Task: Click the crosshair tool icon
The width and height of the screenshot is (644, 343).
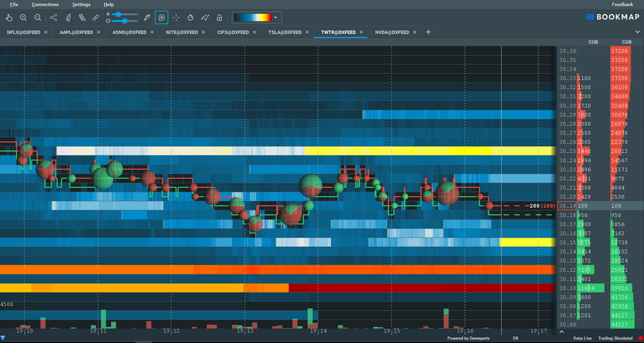Action: [176, 17]
